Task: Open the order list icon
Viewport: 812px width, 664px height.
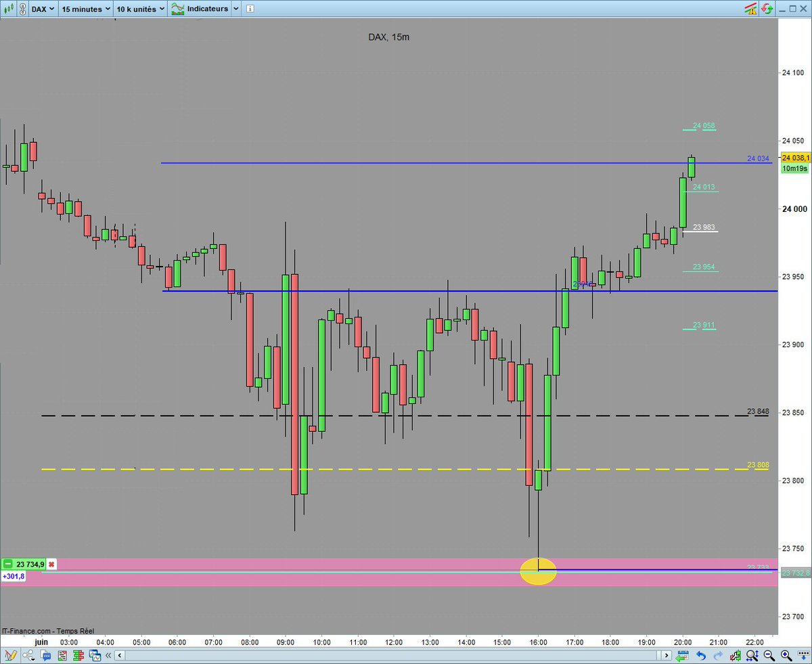Action: [x=63, y=655]
